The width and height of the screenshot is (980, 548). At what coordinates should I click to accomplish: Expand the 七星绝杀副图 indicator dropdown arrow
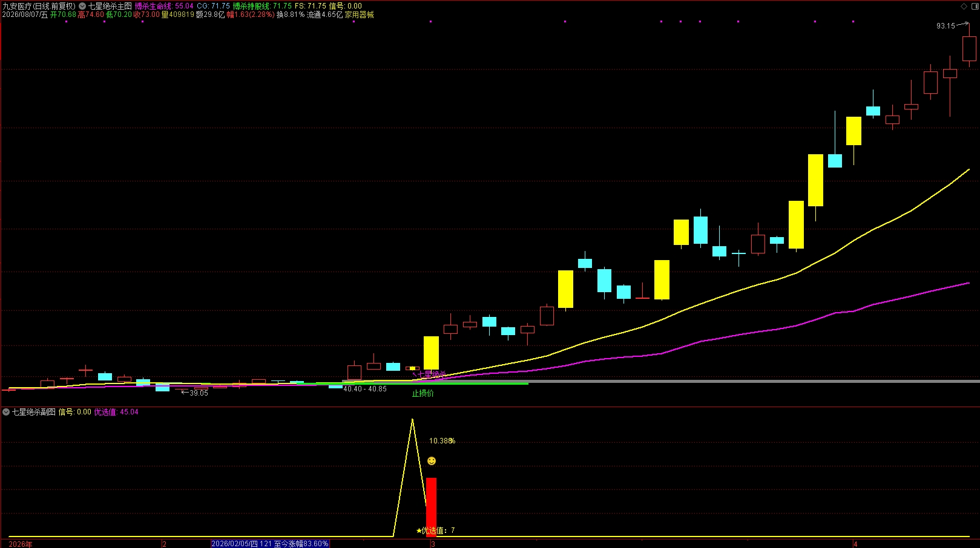pos(6,412)
